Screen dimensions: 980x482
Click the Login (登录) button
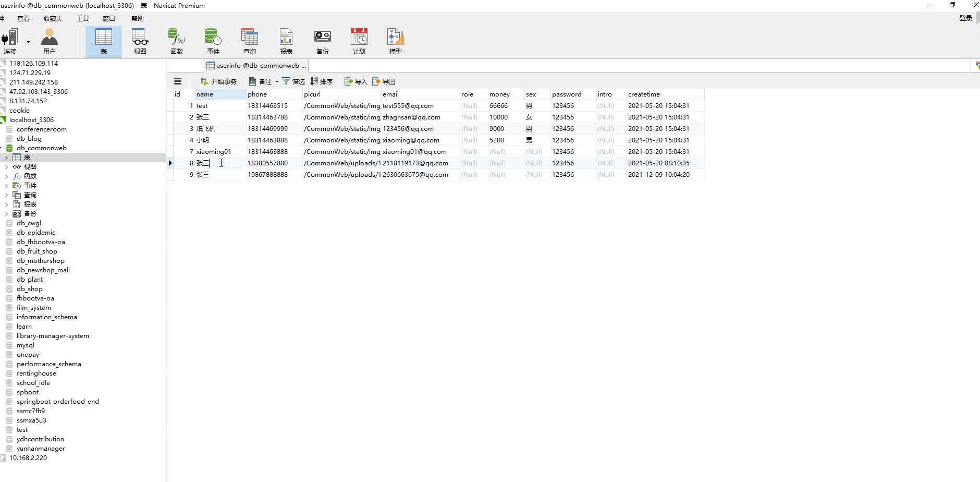(x=966, y=18)
